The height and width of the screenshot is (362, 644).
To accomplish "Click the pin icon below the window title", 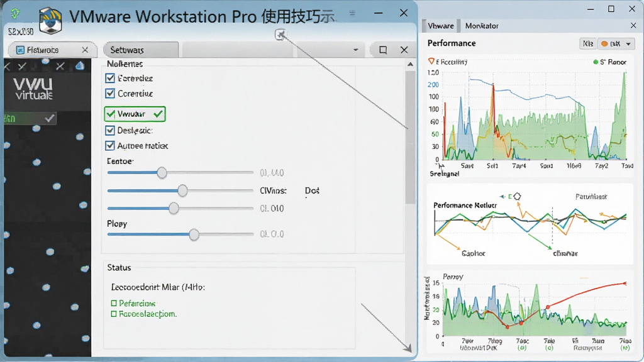I will [x=280, y=35].
